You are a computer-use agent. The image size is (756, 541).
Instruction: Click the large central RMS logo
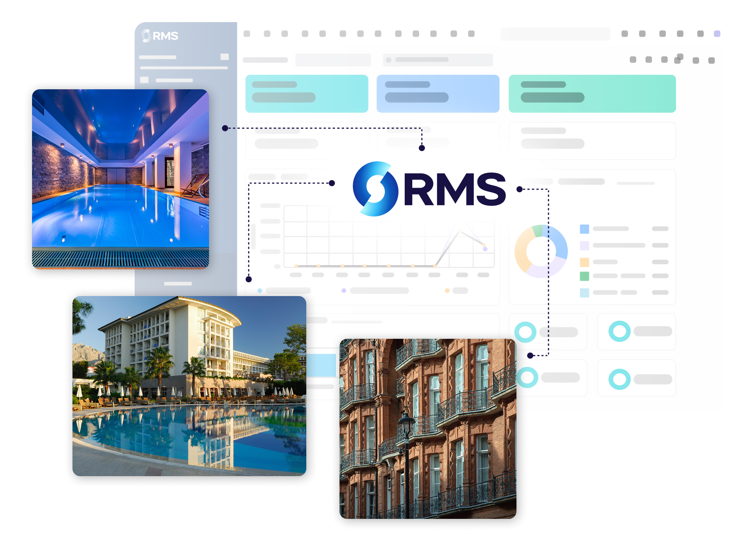click(429, 189)
